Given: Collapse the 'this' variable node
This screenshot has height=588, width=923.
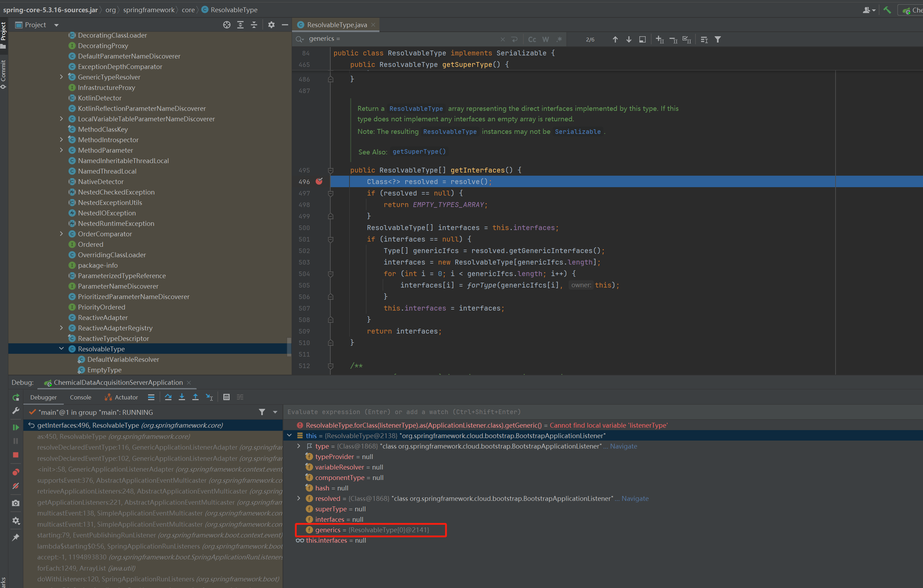Looking at the screenshot, I should coord(290,436).
